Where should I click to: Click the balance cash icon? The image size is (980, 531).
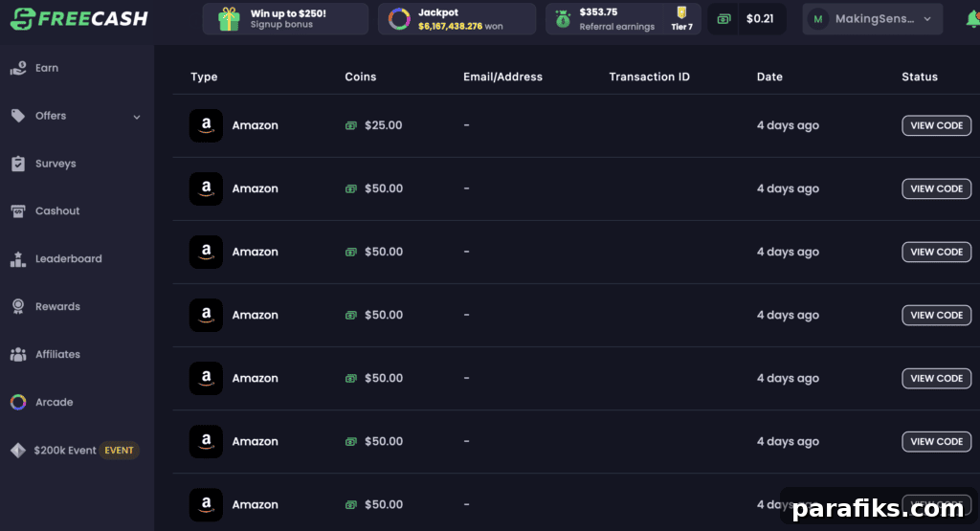point(724,19)
